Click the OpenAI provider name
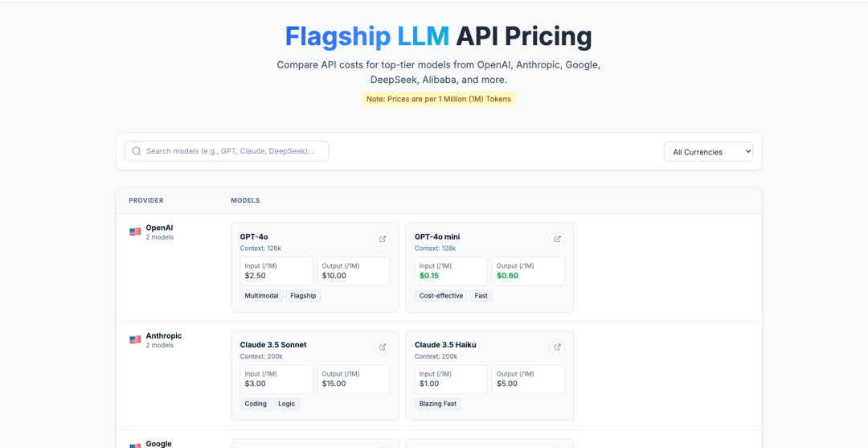The width and height of the screenshot is (868, 448). click(160, 228)
